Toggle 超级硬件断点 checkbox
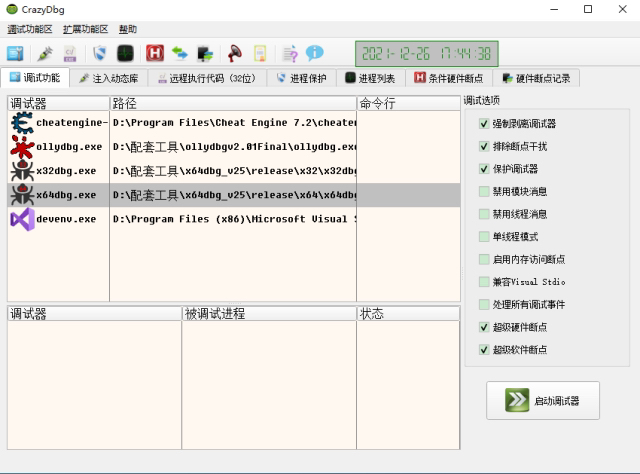The height and width of the screenshot is (474, 640). point(484,327)
